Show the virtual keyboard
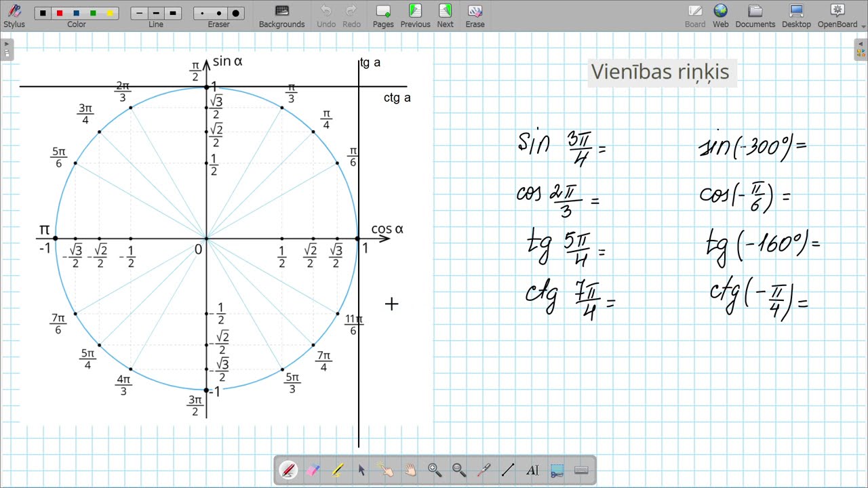Image resolution: width=868 pixels, height=488 pixels. click(x=581, y=470)
